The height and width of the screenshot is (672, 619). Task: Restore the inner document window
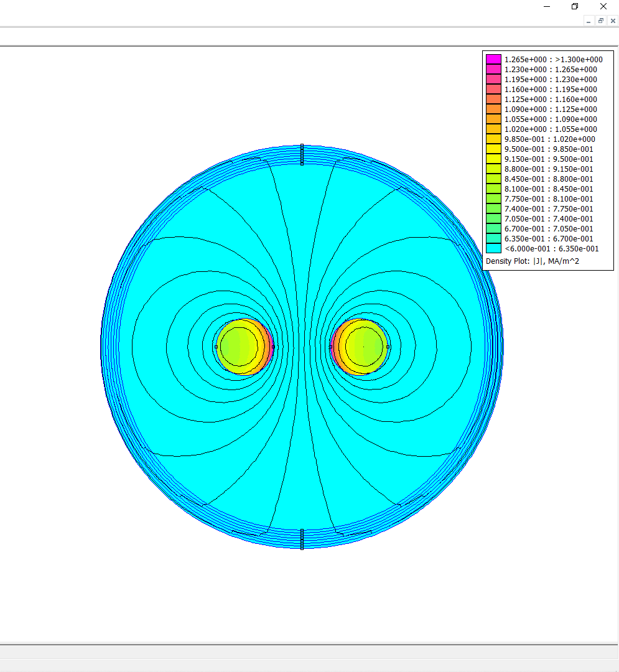pyautogui.click(x=601, y=21)
